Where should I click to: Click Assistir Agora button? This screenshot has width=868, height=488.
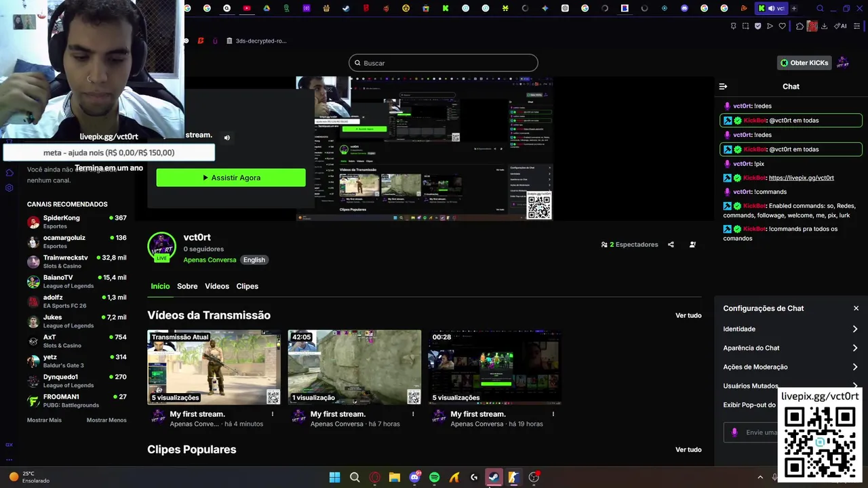coord(231,178)
